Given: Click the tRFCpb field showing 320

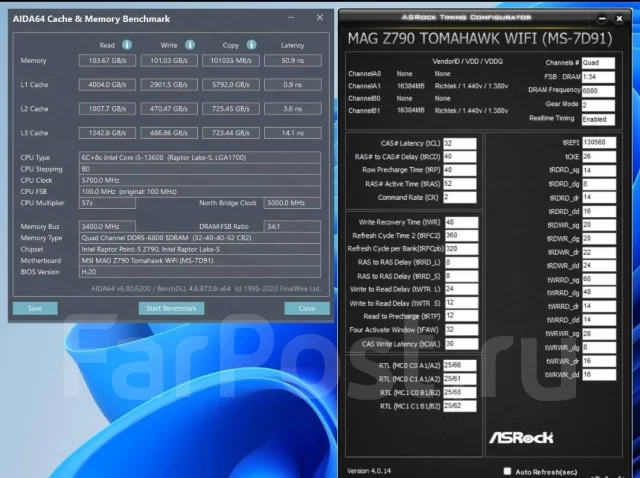Looking at the screenshot, I should click(x=461, y=249).
